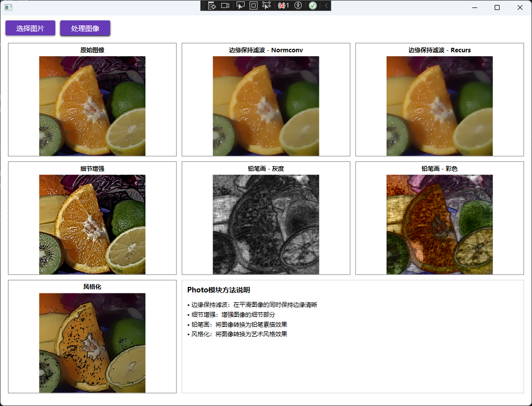Select the element picker cursor icon
This screenshot has height=406, width=532.
click(x=241, y=5)
